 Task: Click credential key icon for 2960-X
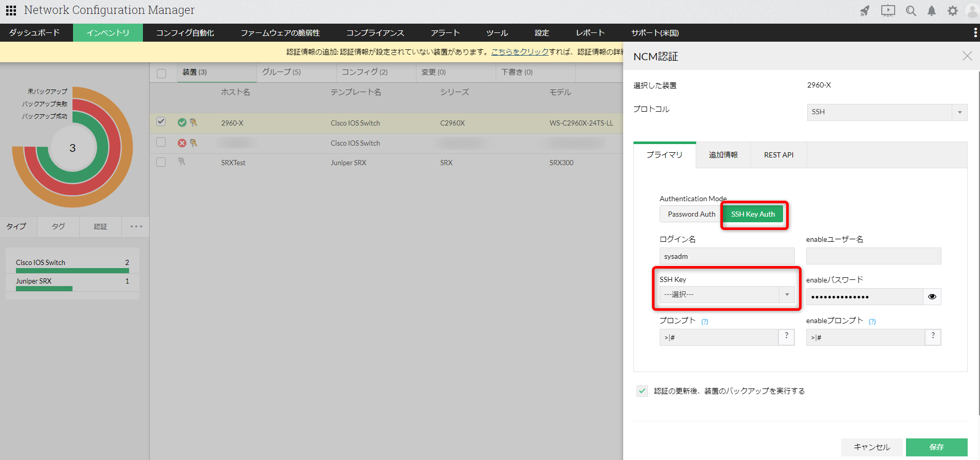[x=193, y=122]
